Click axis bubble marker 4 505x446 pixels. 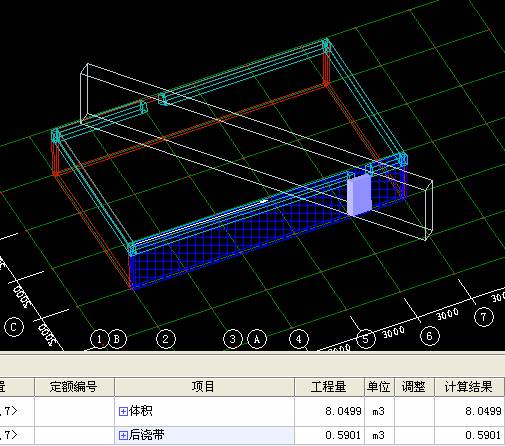point(299,339)
